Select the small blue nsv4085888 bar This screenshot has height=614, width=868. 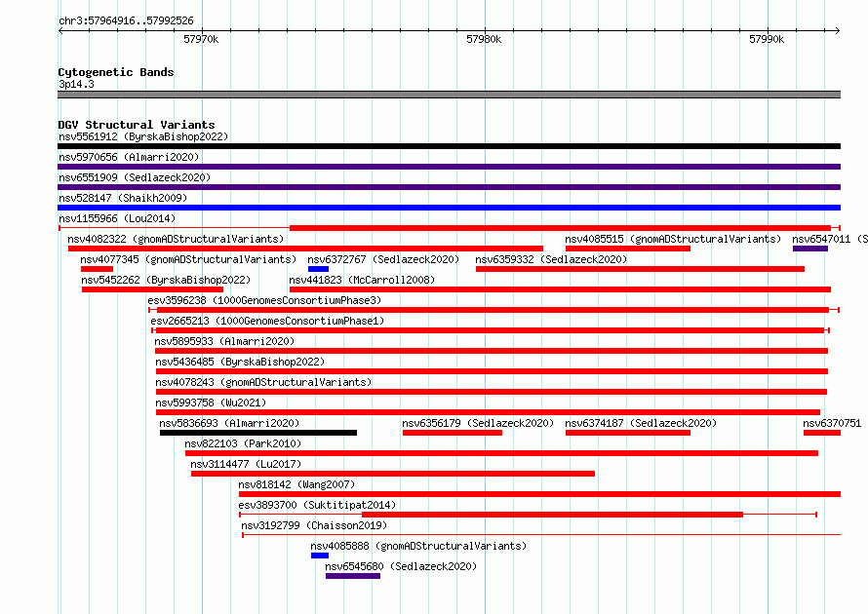[320, 556]
